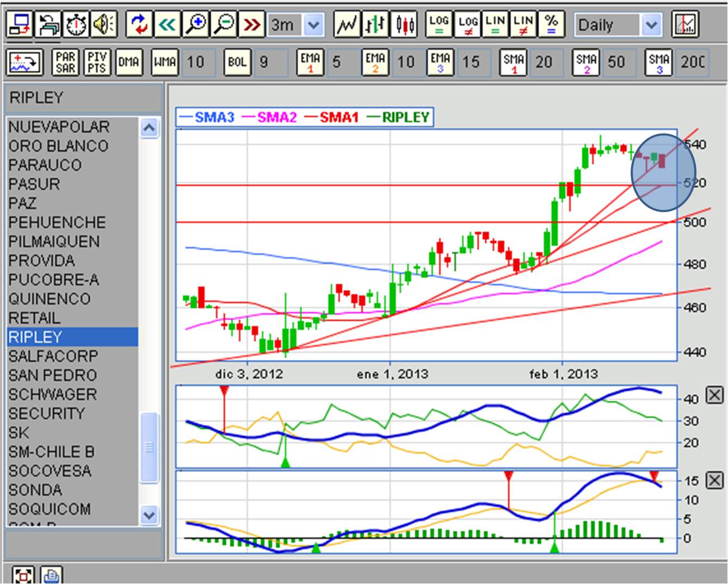Select NUEVAPOLAR in the stock list
The height and width of the screenshot is (584, 728).
pos(72,127)
